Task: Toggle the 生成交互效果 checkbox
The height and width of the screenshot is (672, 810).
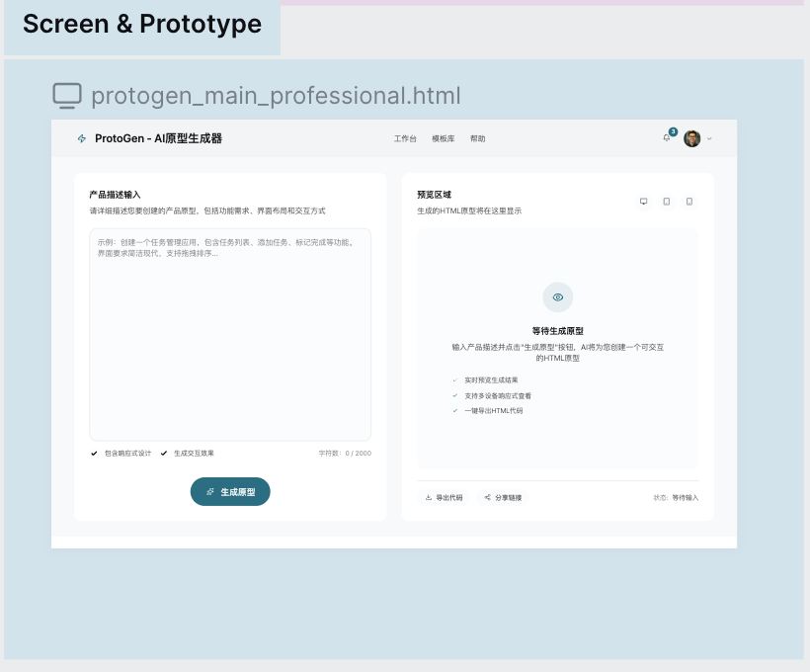Action: pyautogui.click(x=164, y=454)
